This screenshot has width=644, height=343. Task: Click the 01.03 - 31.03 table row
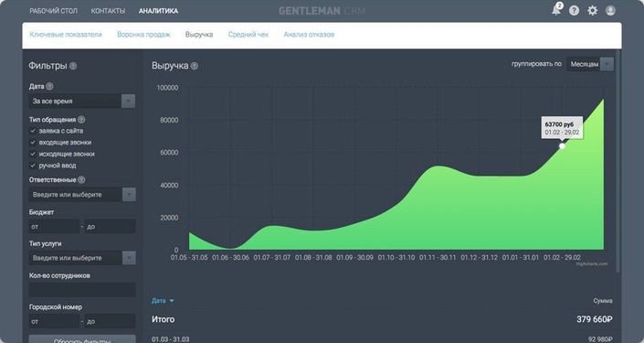click(x=382, y=339)
